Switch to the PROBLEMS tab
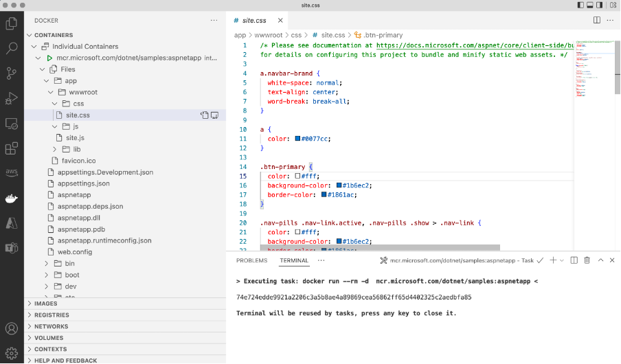 click(x=251, y=261)
